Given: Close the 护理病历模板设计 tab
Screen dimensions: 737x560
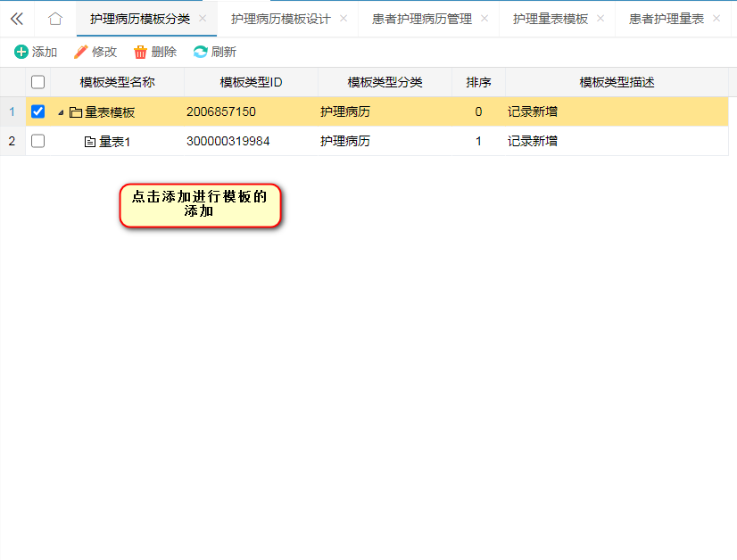Looking at the screenshot, I should (344, 19).
